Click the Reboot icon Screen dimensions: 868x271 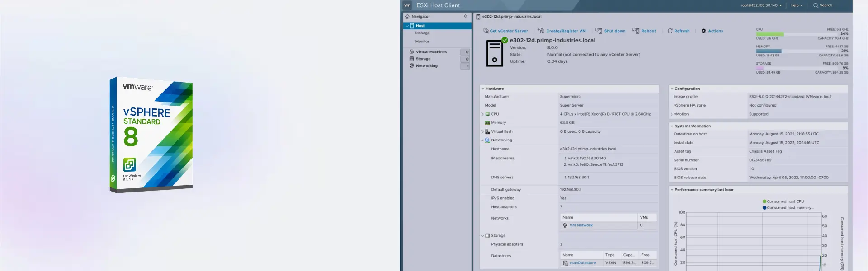click(x=636, y=31)
